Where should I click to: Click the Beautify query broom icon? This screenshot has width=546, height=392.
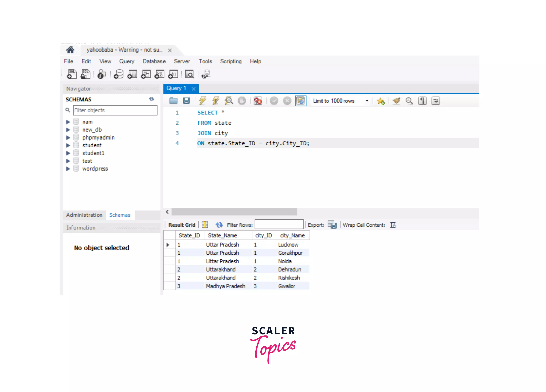396,101
